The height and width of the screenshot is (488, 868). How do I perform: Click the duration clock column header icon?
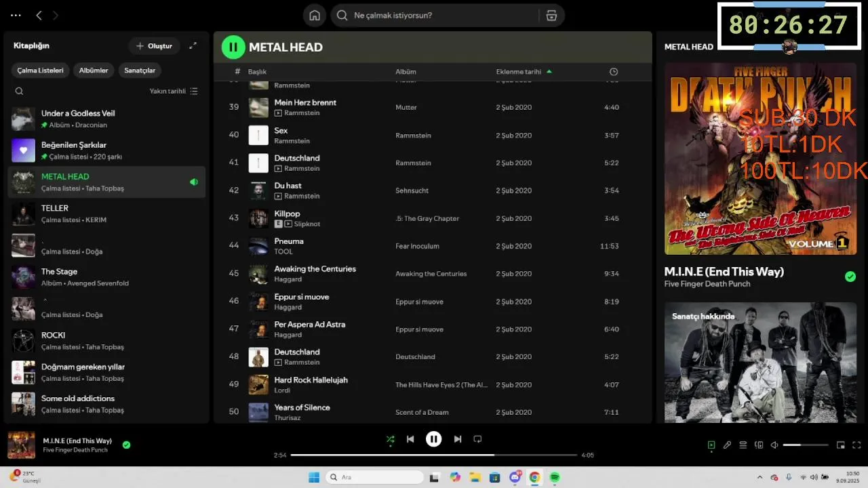click(614, 71)
